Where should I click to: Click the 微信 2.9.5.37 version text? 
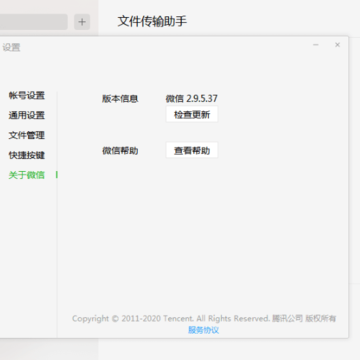[192, 99]
